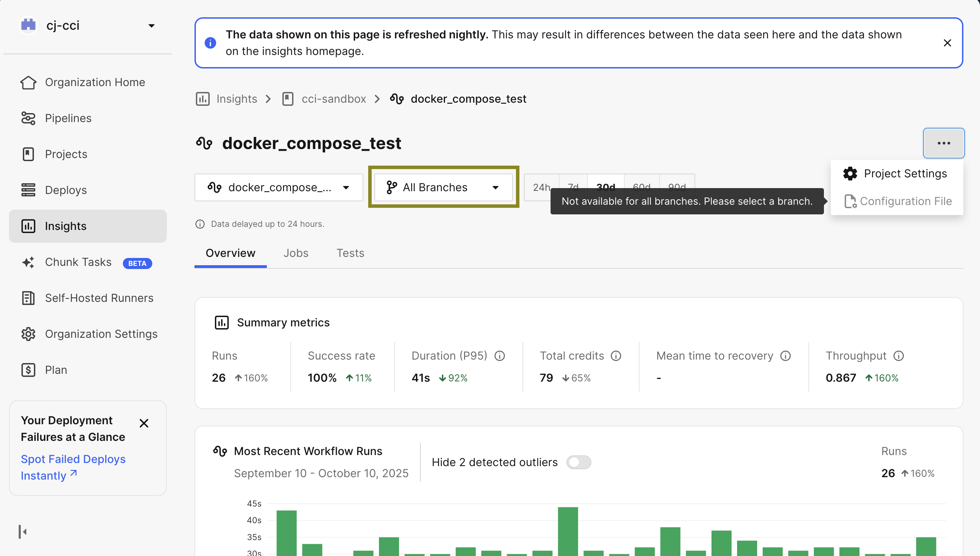The width and height of the screenshot is (980, 556).
Task: Toggle Hide 2 detected outliers switch
Action: [x=579, y=462]
